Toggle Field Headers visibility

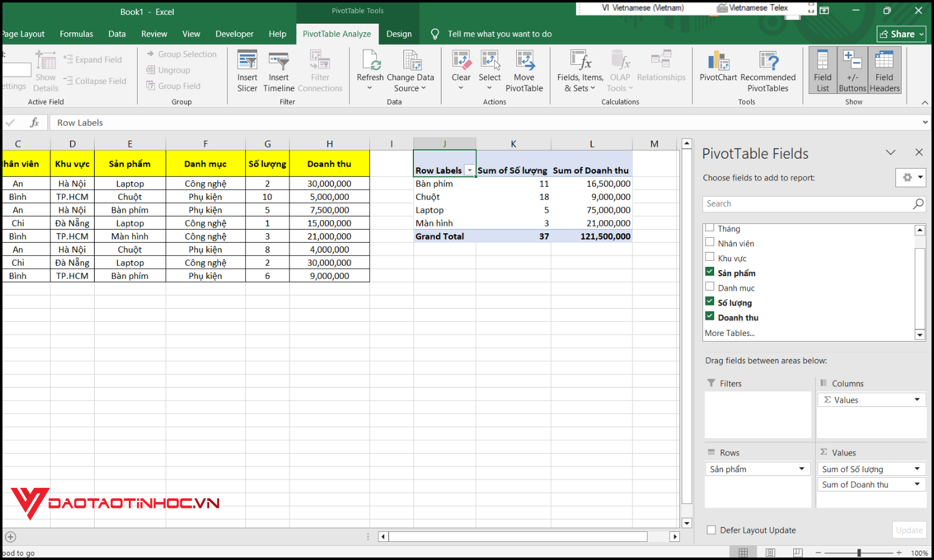click(x=884, y=70)
